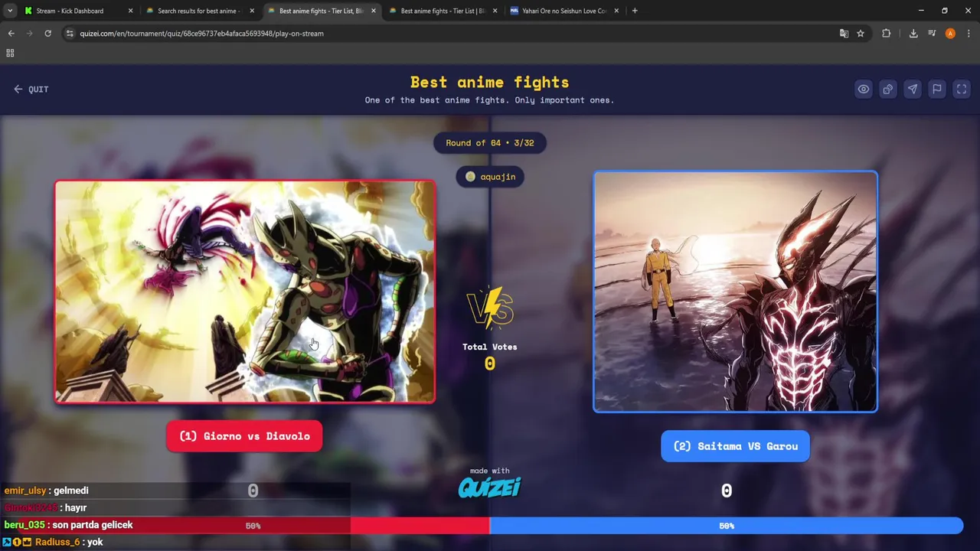The height and width of the screenshot is (551, 980).
Task: Click chat message from Radiuss_6
Action: pyautogui.click(x=54, y=542)
